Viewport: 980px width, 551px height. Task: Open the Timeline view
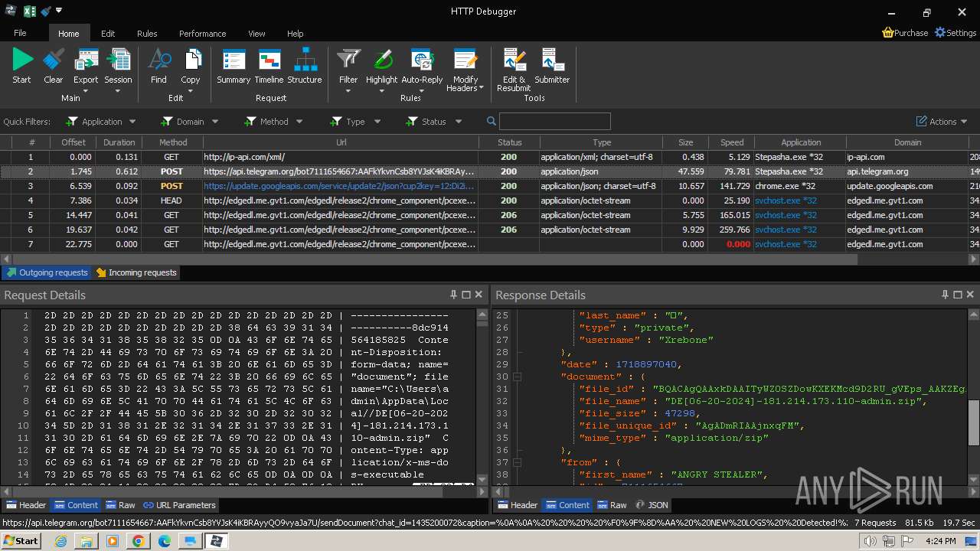269,67
